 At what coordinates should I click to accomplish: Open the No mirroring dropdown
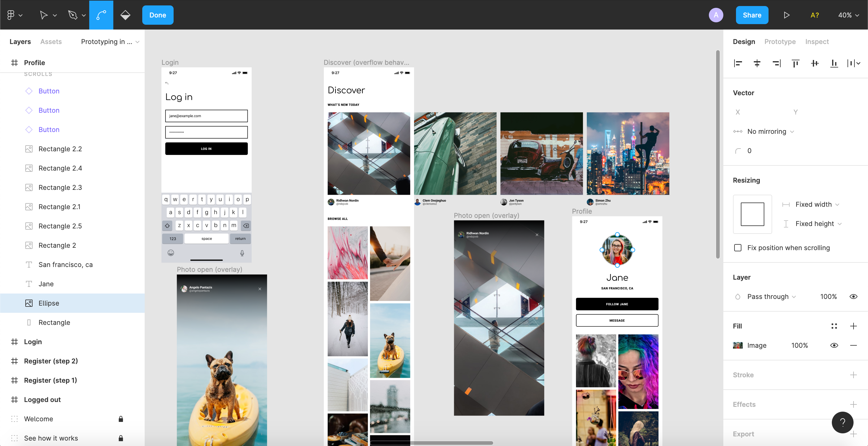[x=771, y=131]
